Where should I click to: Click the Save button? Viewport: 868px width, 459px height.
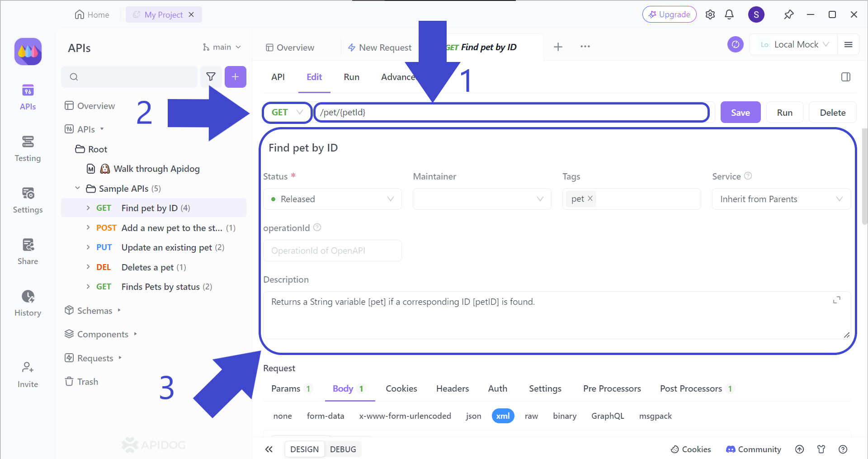(x=740, y=112)
